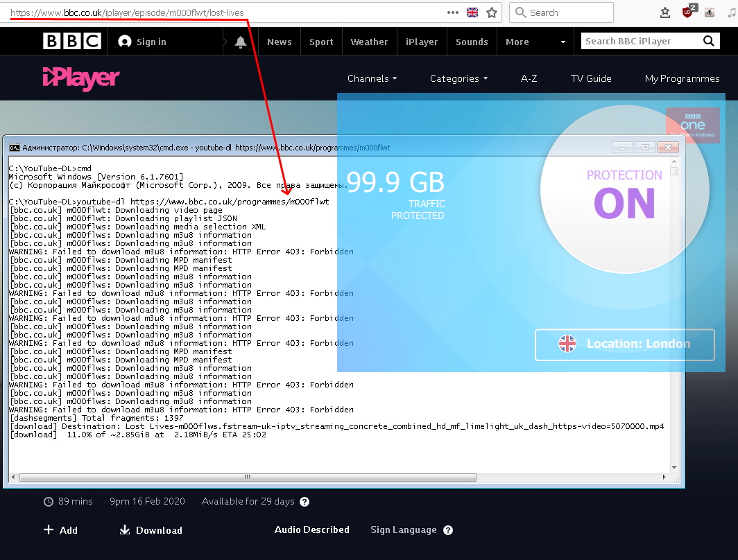Open iPlayer from BBC top nav

pos(422,42)
